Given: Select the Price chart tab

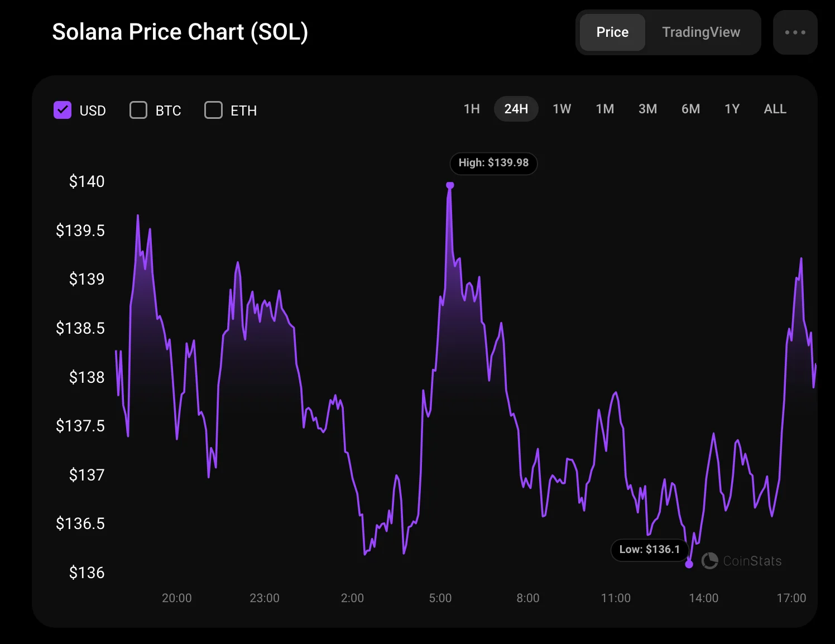Looking at the screenshot, I should pos(612,32).
